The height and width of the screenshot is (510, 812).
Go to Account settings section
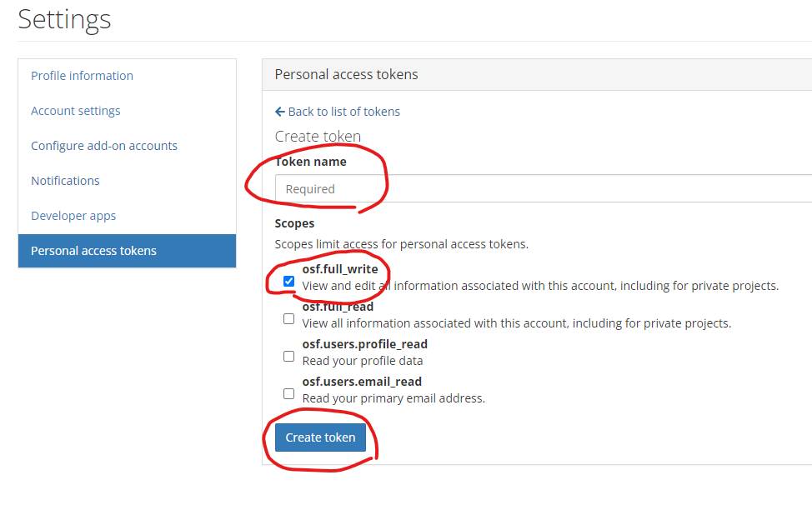tap(75, 111)
